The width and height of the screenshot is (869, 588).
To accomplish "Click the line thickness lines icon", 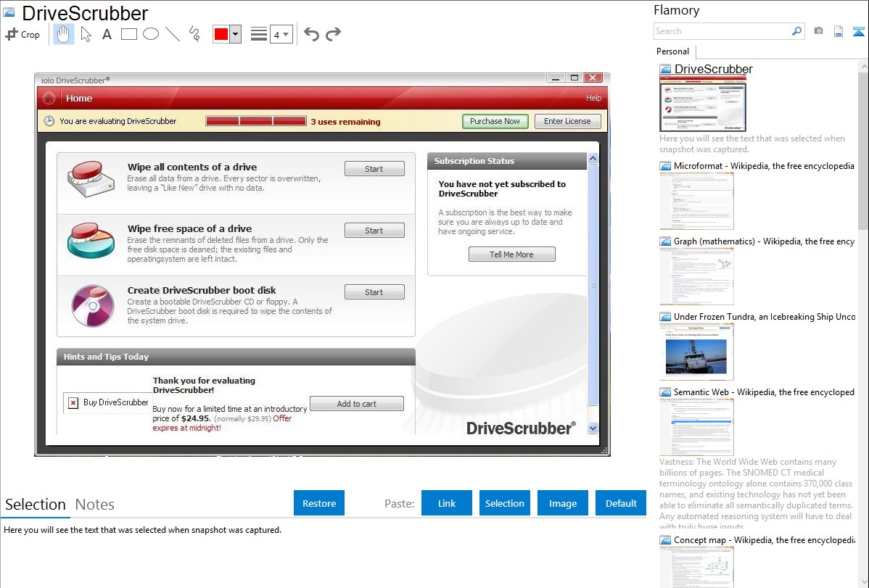I will click(259, 34).
